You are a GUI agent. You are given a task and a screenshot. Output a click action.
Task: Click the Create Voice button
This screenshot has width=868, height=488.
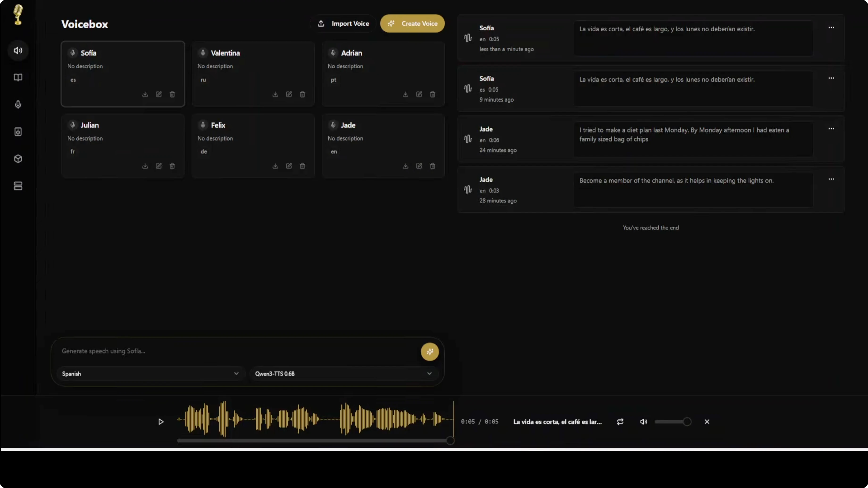[412, 24]
